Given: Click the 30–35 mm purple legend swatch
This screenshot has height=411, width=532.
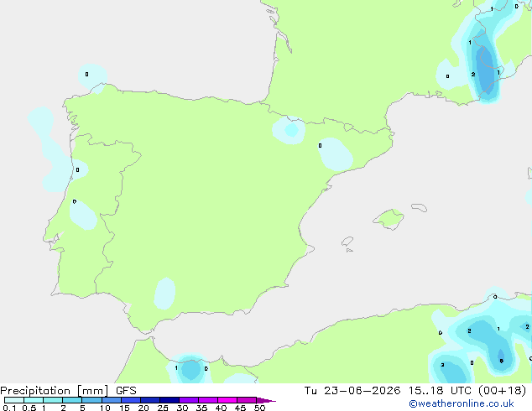Looking at the screenshot, I should click(x=189, y=400).
